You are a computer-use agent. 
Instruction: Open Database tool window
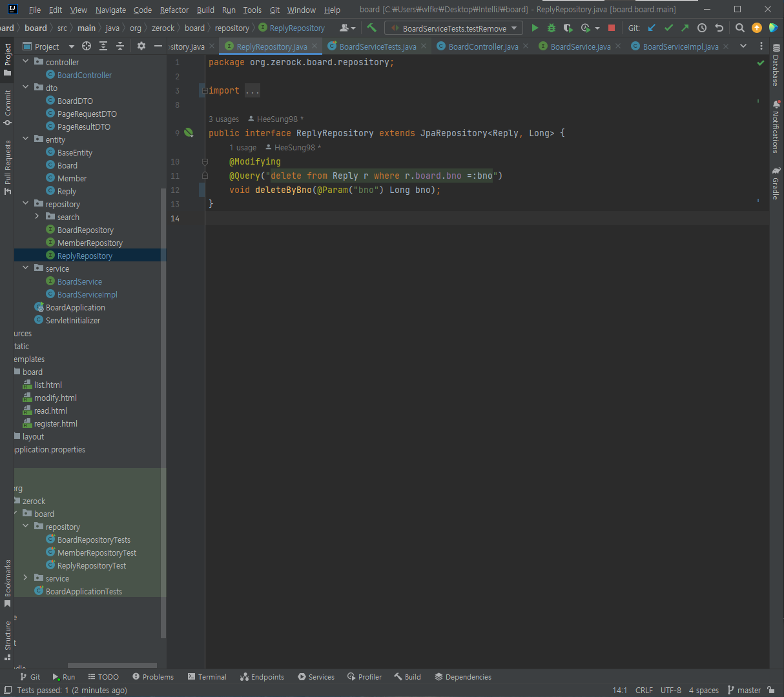(776, 66)
